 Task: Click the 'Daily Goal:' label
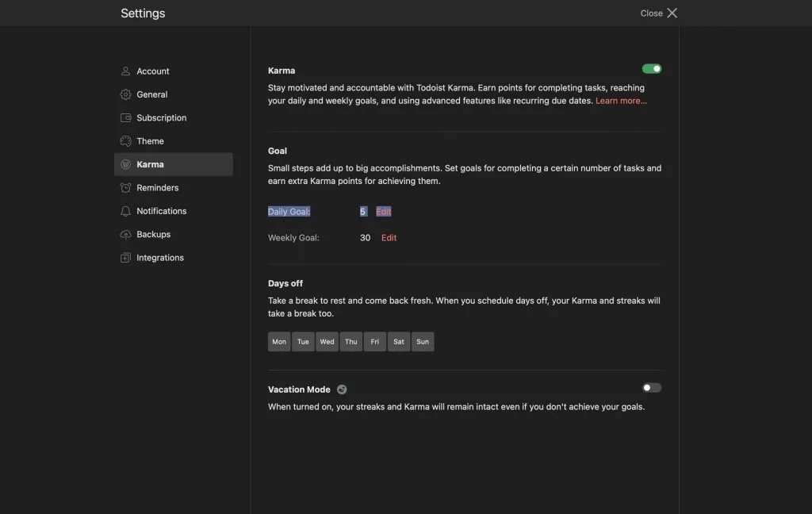pyautogui.click(x=289, y=212)
